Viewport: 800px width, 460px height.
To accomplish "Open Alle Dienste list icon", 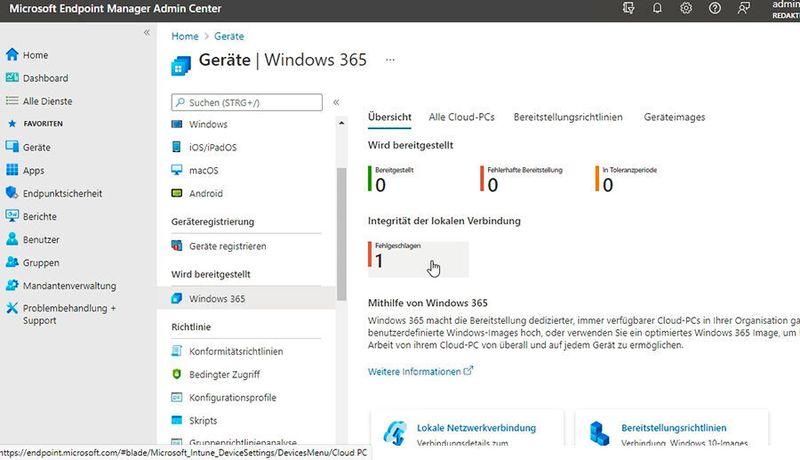I will coord(12,100).
